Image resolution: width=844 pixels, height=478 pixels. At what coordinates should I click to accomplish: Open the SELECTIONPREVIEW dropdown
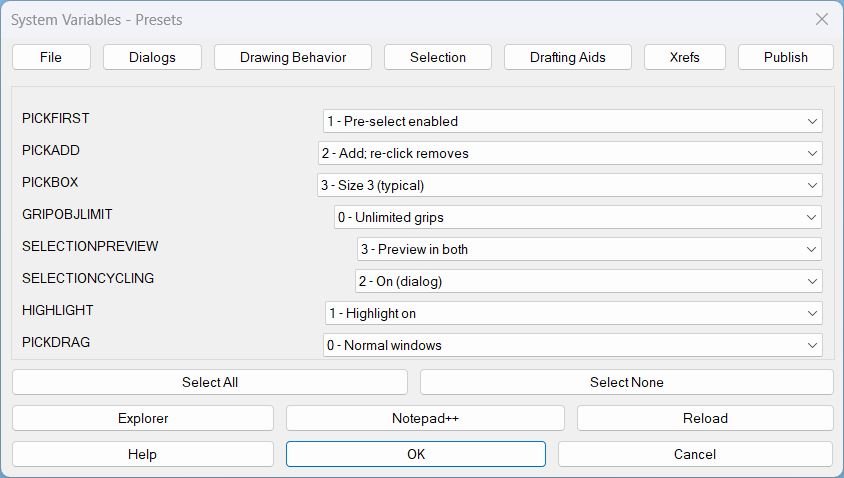[589, 249]
